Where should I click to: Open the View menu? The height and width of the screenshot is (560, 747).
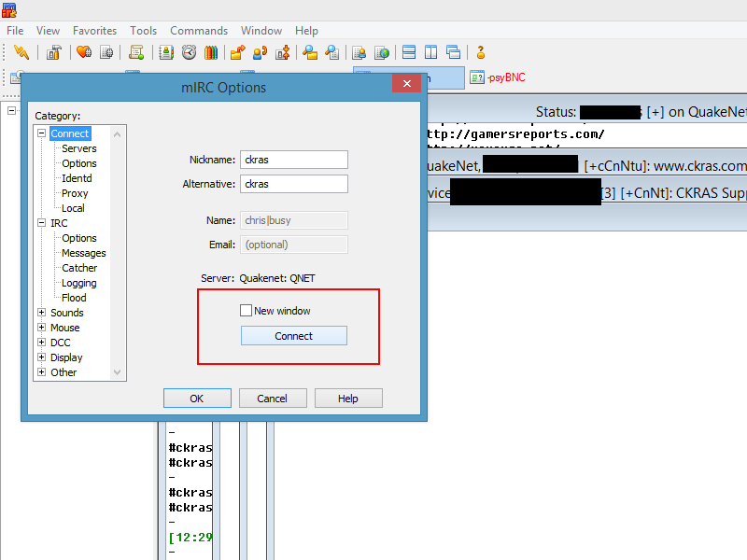(49, 31)
